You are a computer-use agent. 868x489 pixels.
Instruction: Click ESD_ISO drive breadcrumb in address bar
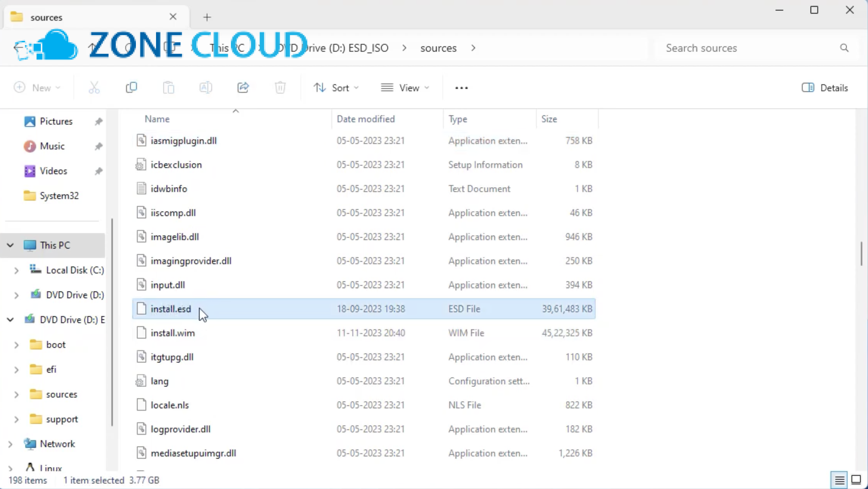(x=334, y=48)
